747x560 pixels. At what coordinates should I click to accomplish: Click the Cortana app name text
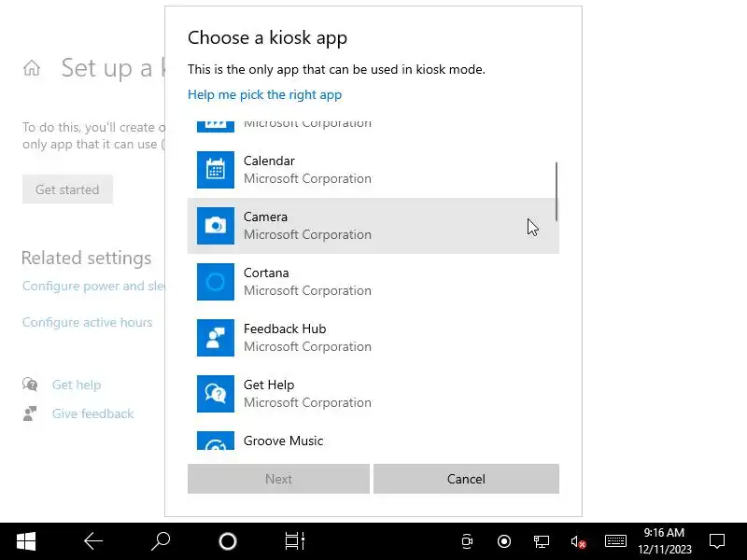(x=266, y=273)
